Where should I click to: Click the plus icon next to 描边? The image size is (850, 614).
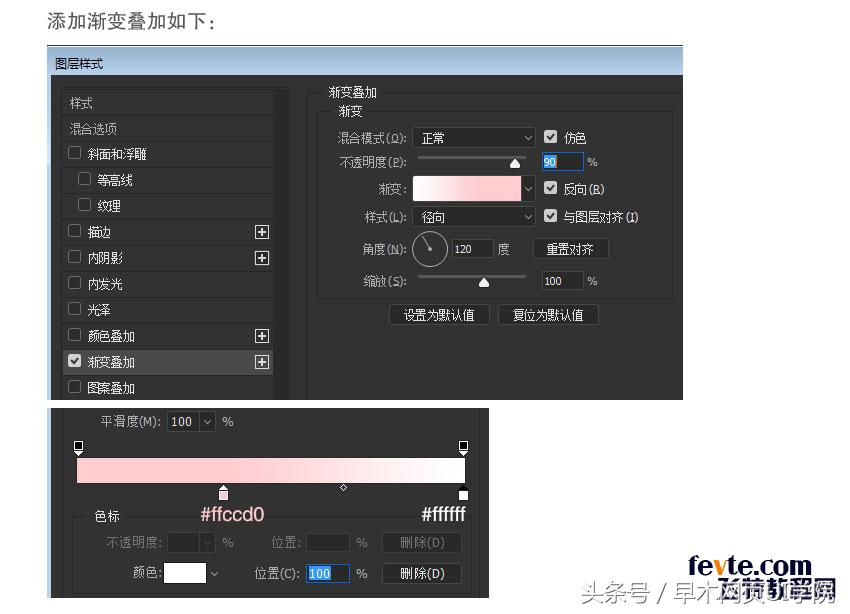point(261,232)
